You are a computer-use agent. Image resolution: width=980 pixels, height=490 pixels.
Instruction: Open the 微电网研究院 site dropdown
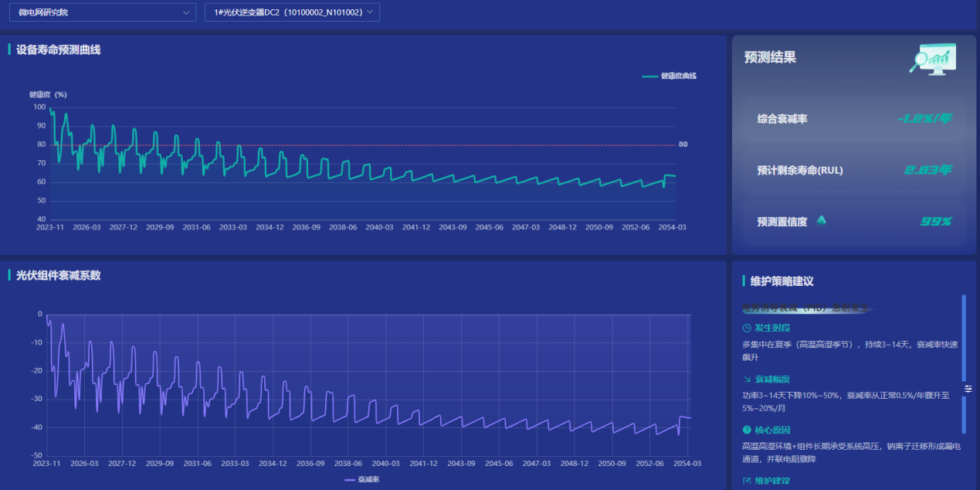(x=103, y=12)
